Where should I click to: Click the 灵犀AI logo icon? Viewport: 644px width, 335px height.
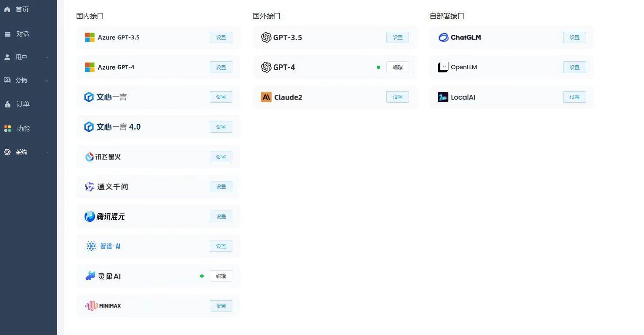tap(90, 276)
